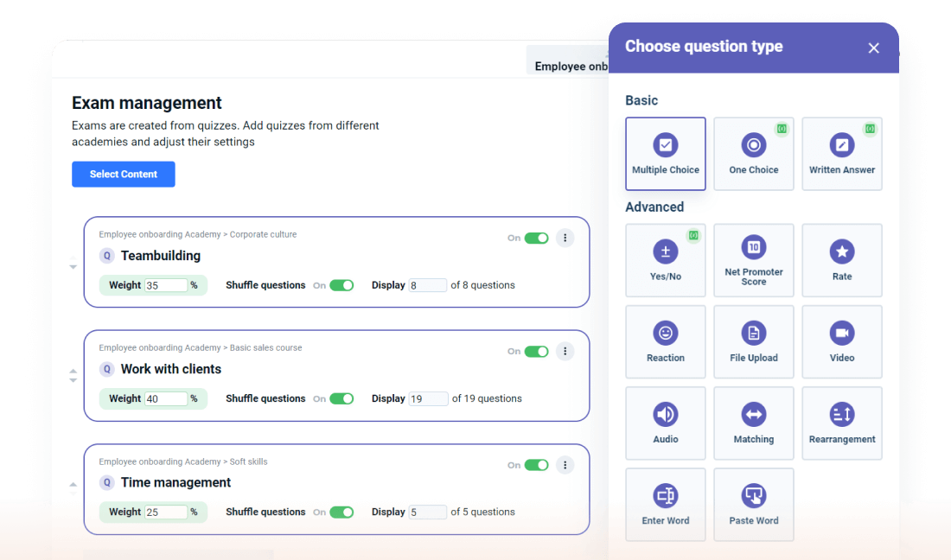Select the Multiple Choice question type

click(665, 154)
